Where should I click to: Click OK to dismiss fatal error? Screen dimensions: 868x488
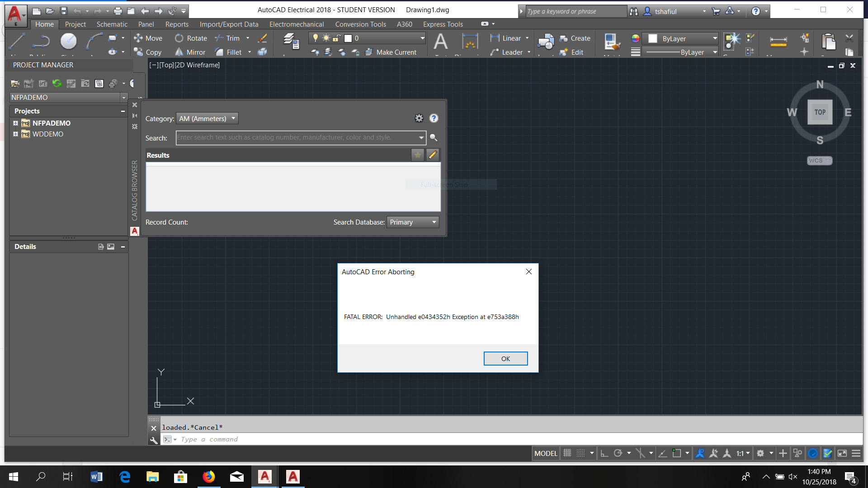pos(505,358)
